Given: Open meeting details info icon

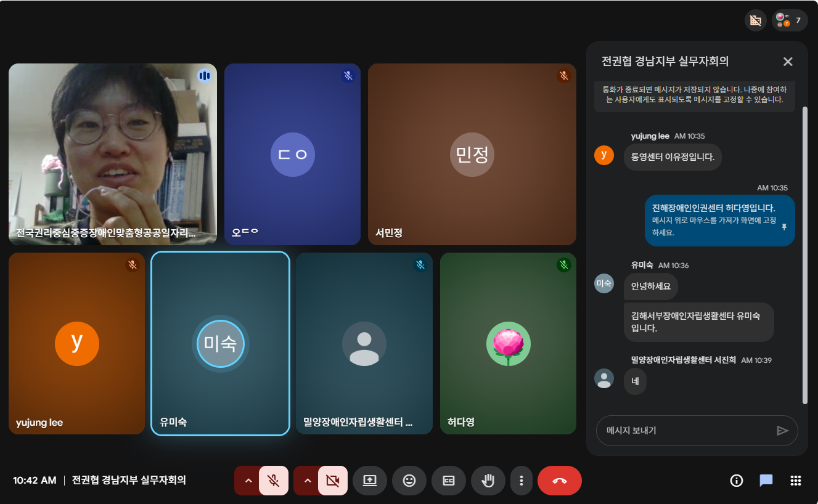Looking at the screenshot, I should 736,481.
